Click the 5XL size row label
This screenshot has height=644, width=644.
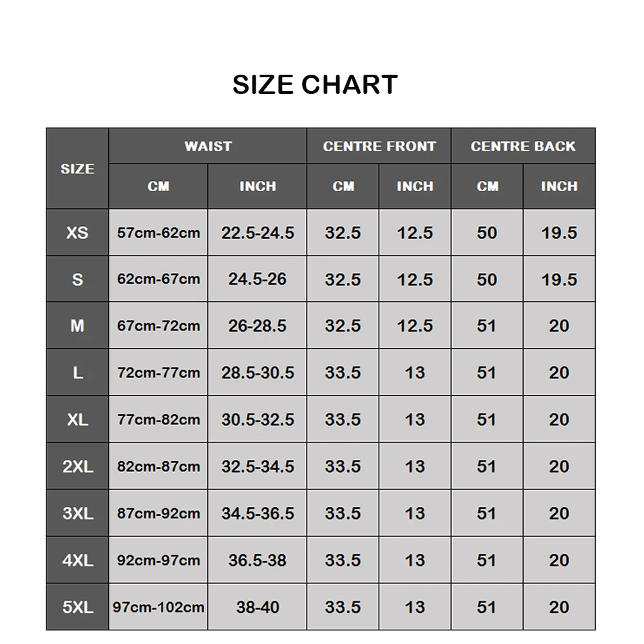(x=77, y=607)
